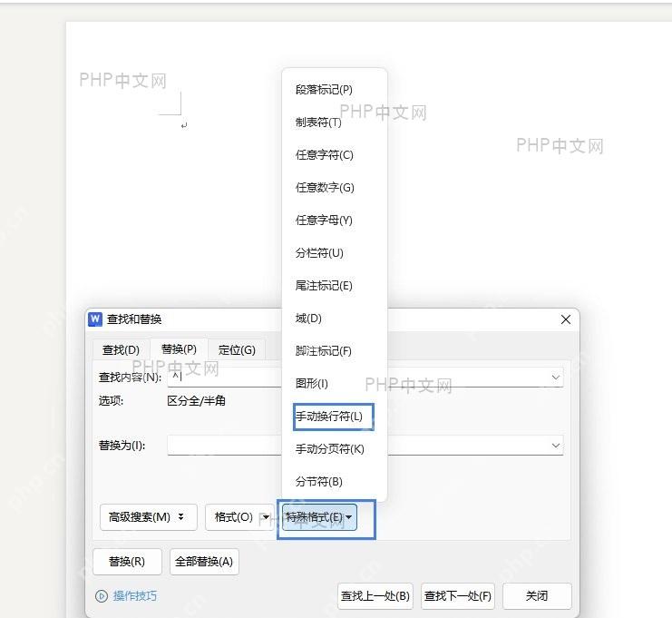
Task: Switch to 定位(G) tab
Action: click(x=237, y=350)
